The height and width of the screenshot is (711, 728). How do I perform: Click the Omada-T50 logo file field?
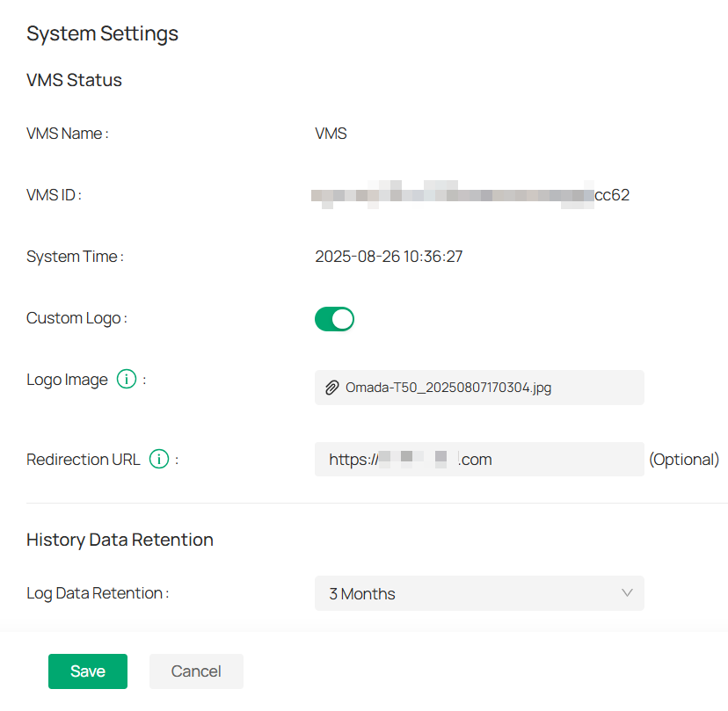[x=479, y=387]
